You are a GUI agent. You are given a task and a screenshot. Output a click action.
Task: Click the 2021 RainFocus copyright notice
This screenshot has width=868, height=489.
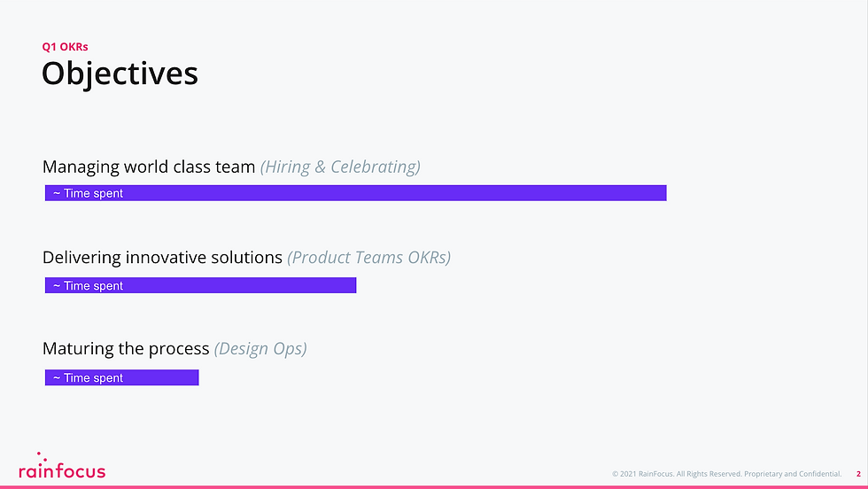tap(726, 474)
